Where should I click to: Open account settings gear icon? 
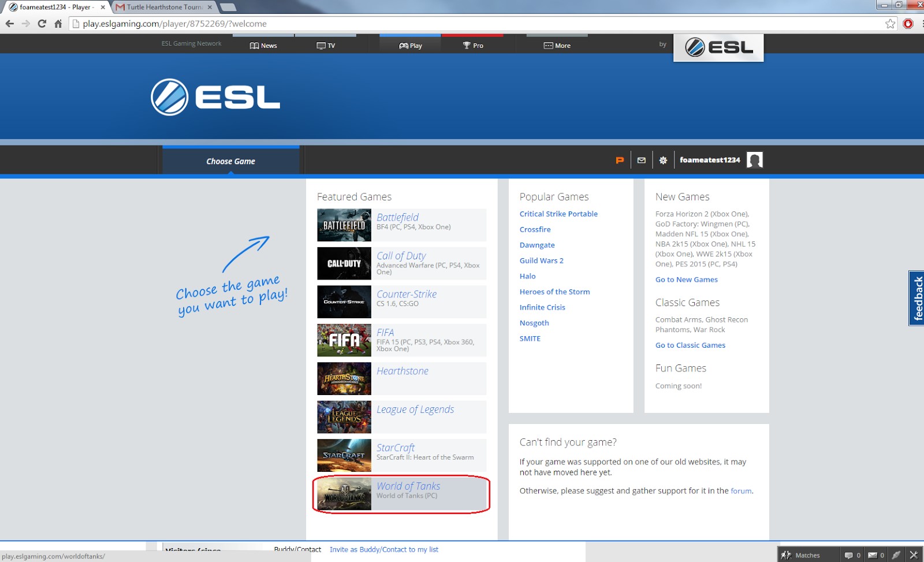663,160
